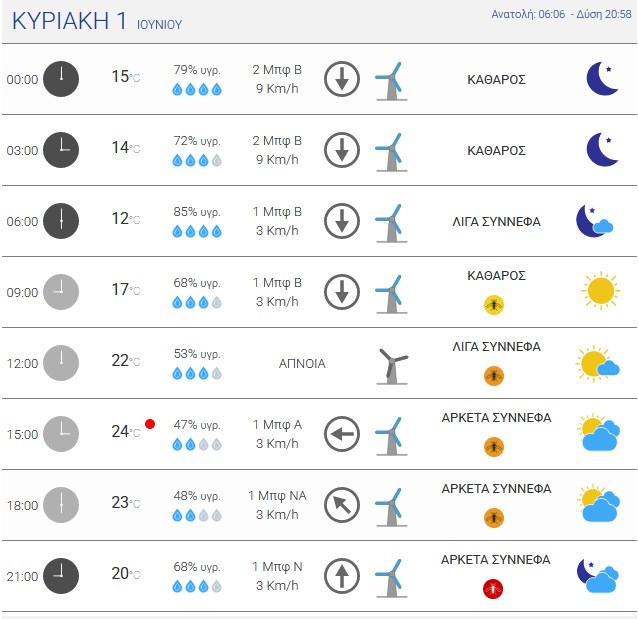Click the still windmill icon at 12:00

[x=392, y=366]
